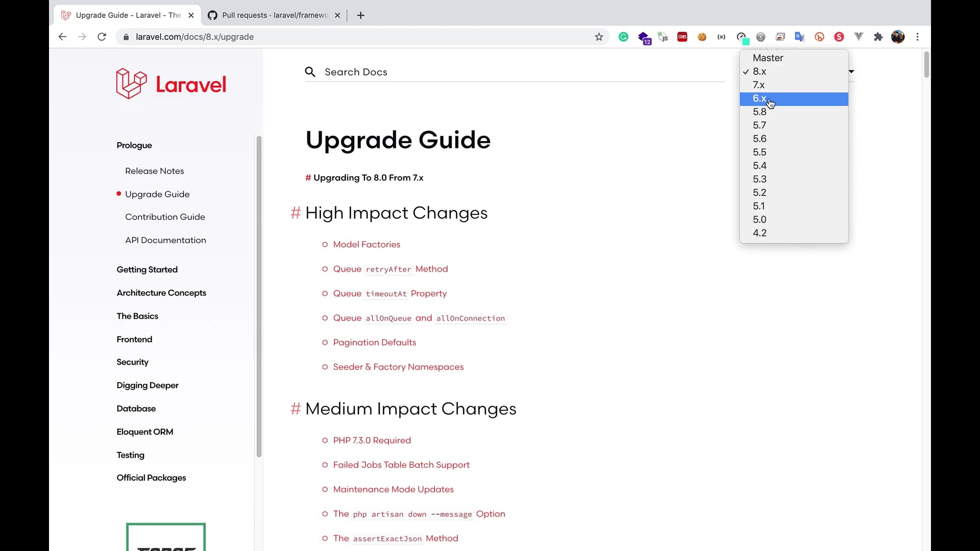
Task: Click the cookie extension icon
Action: click(x=702, y=37)
